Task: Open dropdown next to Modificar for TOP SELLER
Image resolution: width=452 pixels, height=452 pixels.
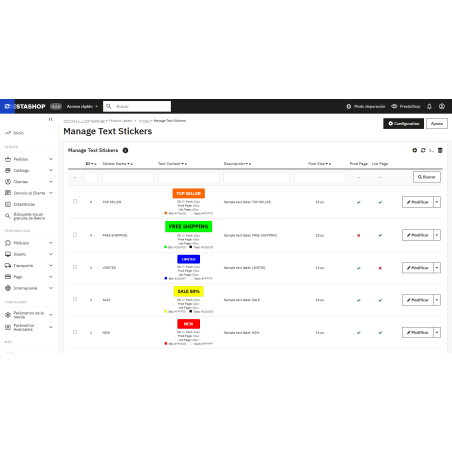Action: (x=437, y=202)
